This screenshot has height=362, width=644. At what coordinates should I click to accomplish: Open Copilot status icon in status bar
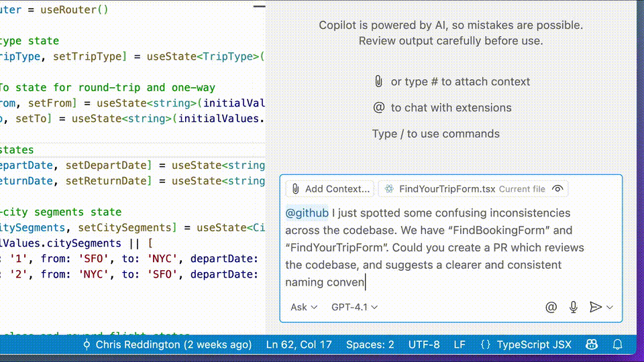[591, 345]
